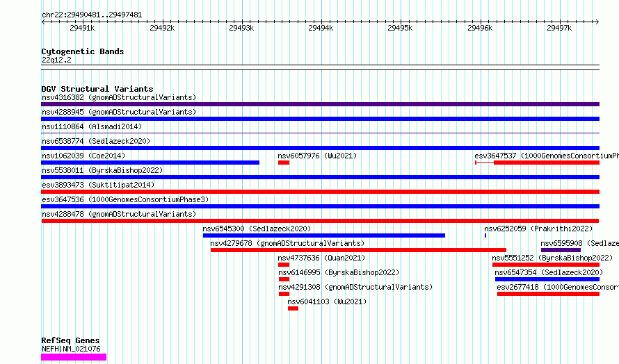This screenshot has height=364, width=619.
Task: Click the magenta NEFH gene bar
Action: tap(74, 357)
